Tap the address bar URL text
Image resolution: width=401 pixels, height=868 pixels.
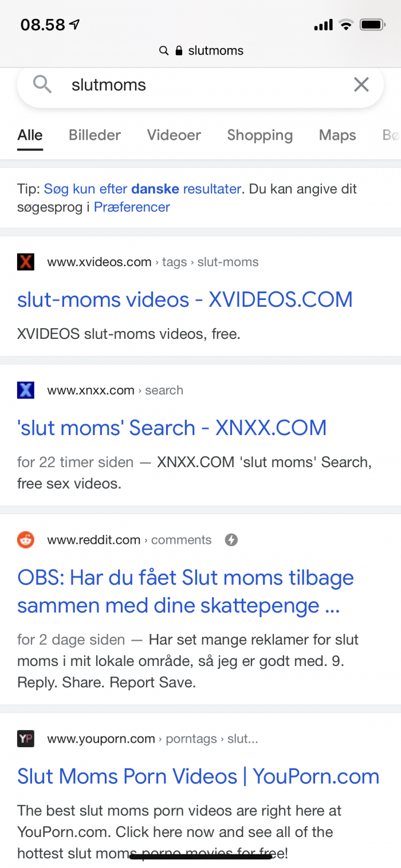pos(215,50)
